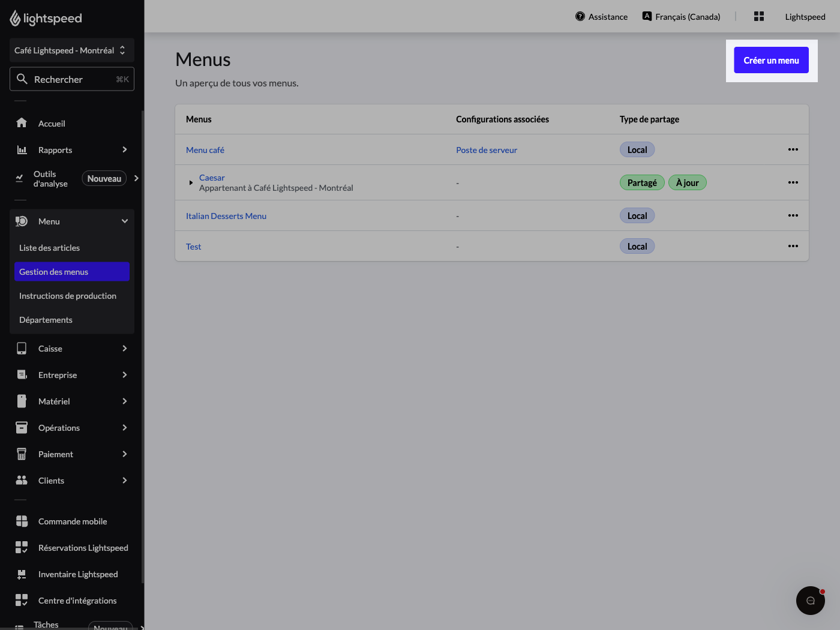840x630 pixels.
Task: Click the Assistance help link
Action: point(602,17)
